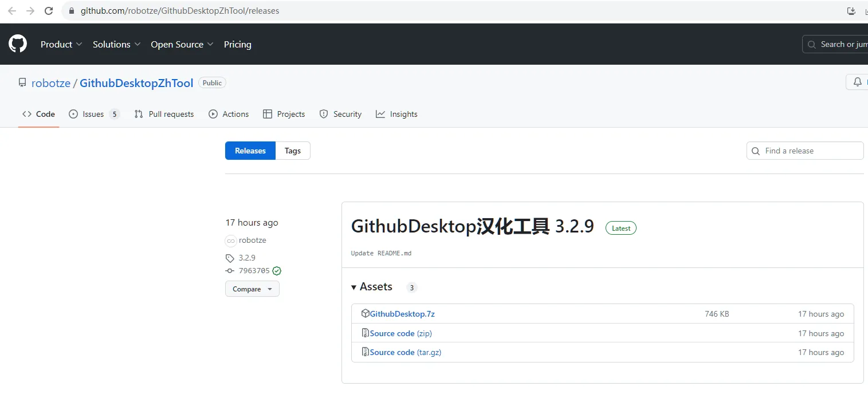Click the browser back arrow
This screenshot has width=868, height=402.
pyautogui.click(x=11, y=11)
